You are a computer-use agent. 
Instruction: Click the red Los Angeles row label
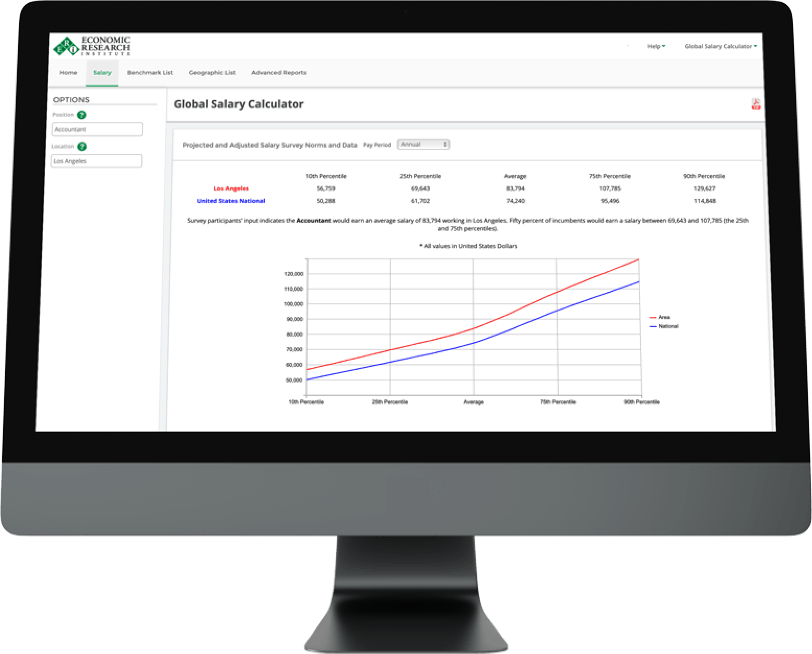(231, 188)
